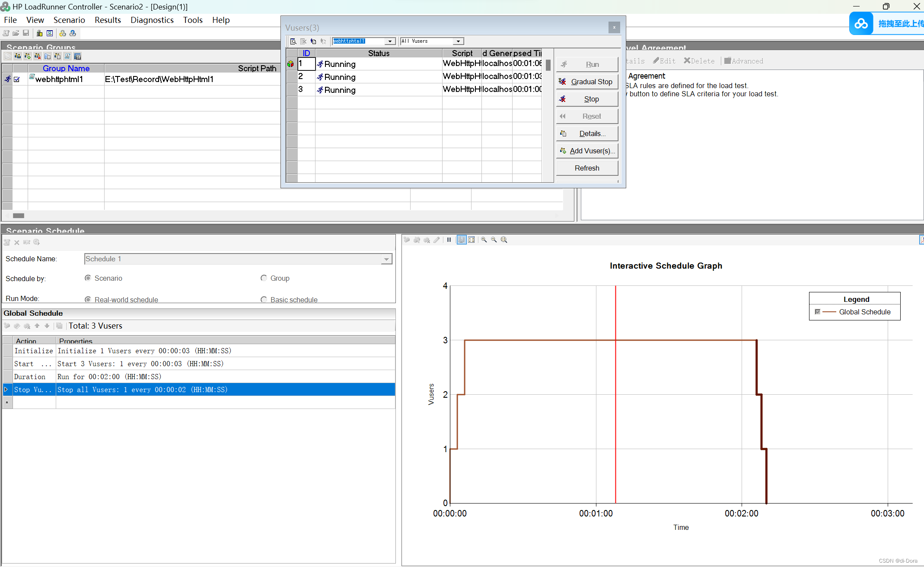Image resolution: width=924 pixels, height=567 pixels.
Task: Uncheck the webhttphtml1 group checkbox
Action: pyautogui.click(x=17, y=79)
